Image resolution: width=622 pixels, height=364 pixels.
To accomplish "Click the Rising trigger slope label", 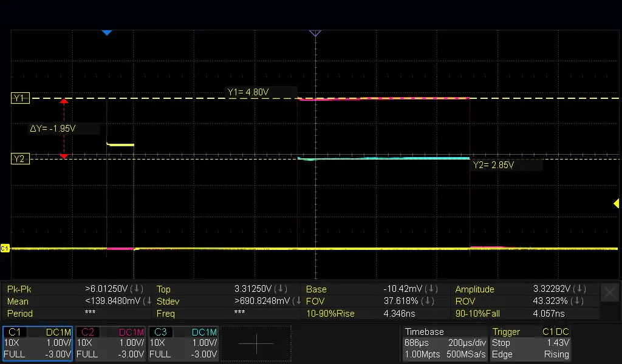I will point(556,354).
